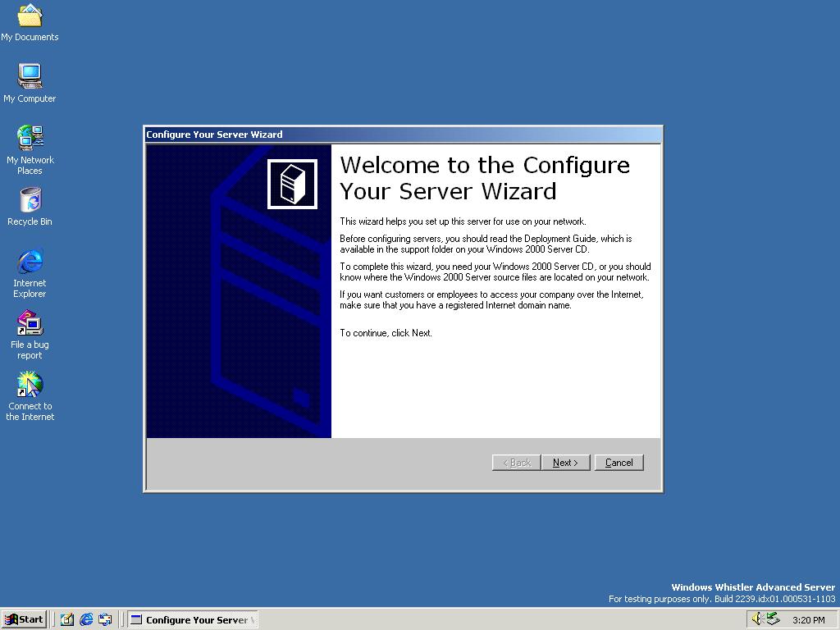
Task: Select My Network Places icon
Action: (x=30, y=150)
